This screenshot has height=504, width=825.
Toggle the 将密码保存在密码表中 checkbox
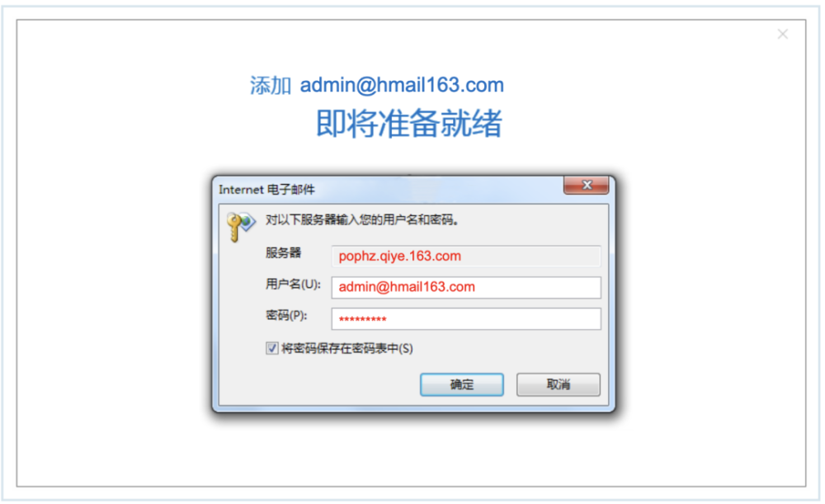click(271, 348)
